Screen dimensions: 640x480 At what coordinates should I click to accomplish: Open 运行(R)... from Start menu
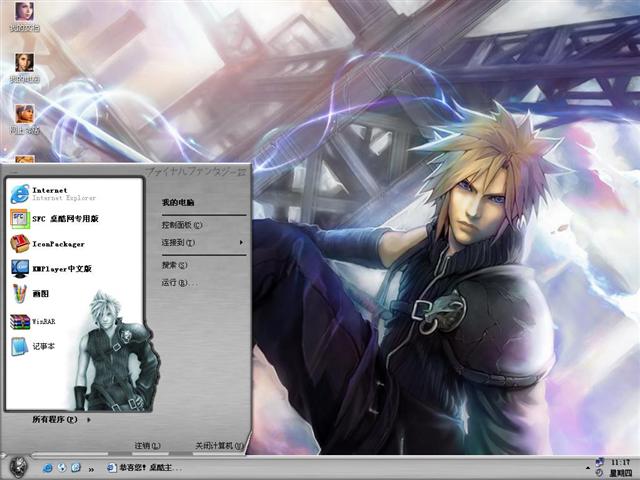[x=180, y=282]
